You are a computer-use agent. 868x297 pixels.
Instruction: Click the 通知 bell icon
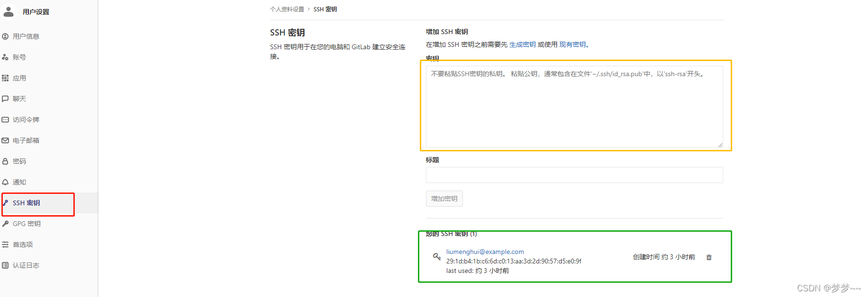(5, 182)
